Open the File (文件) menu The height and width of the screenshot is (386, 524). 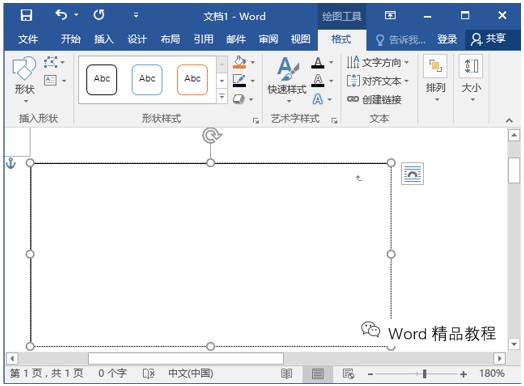(x=28, y=39)
